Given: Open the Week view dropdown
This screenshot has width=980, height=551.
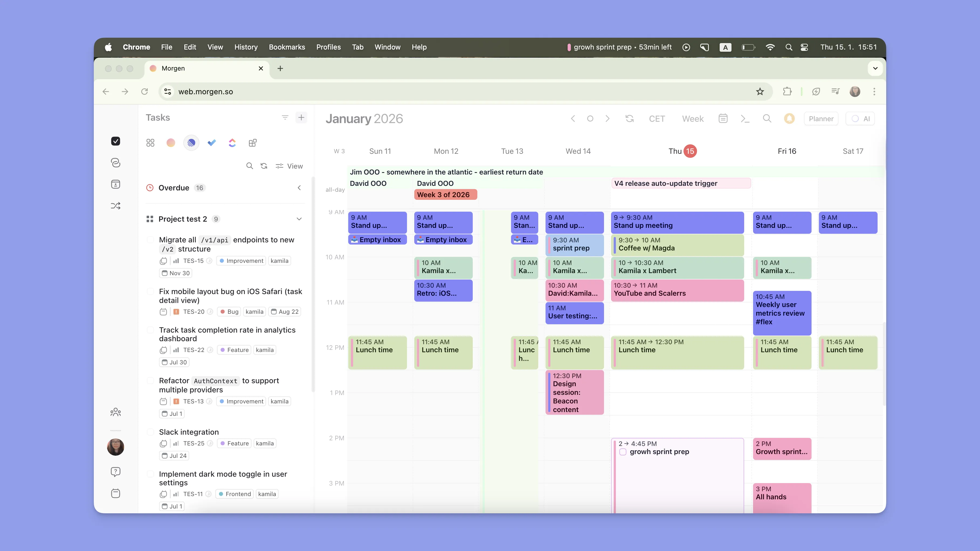Looking at the screenshot, I should point(693,118).
